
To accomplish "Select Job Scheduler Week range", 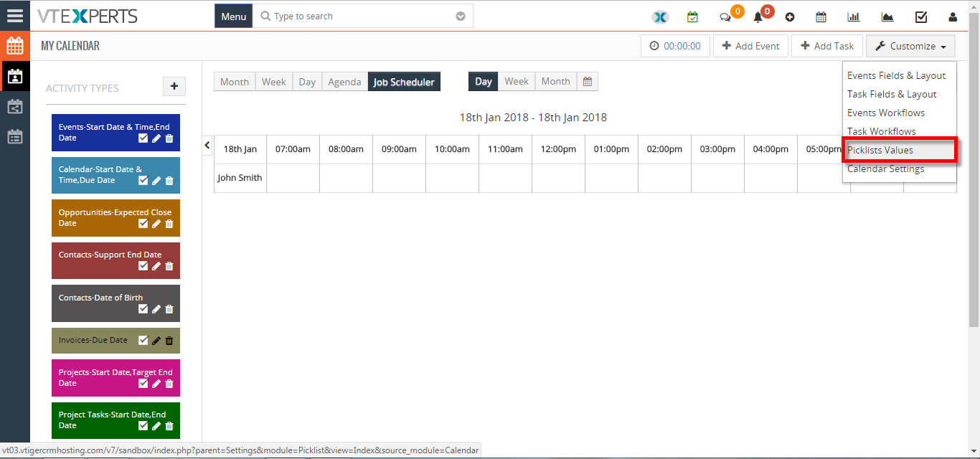I will 517,81.
